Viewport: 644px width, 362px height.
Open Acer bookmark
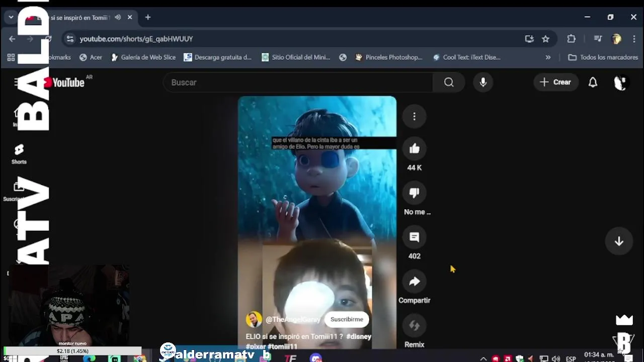pos(91,57)
